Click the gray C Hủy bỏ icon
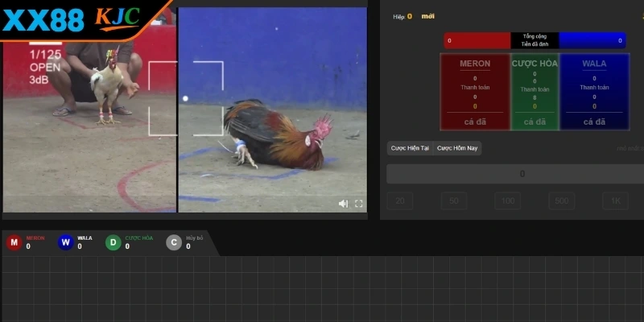This screenshot has height=322, width=644. (174, 242)
